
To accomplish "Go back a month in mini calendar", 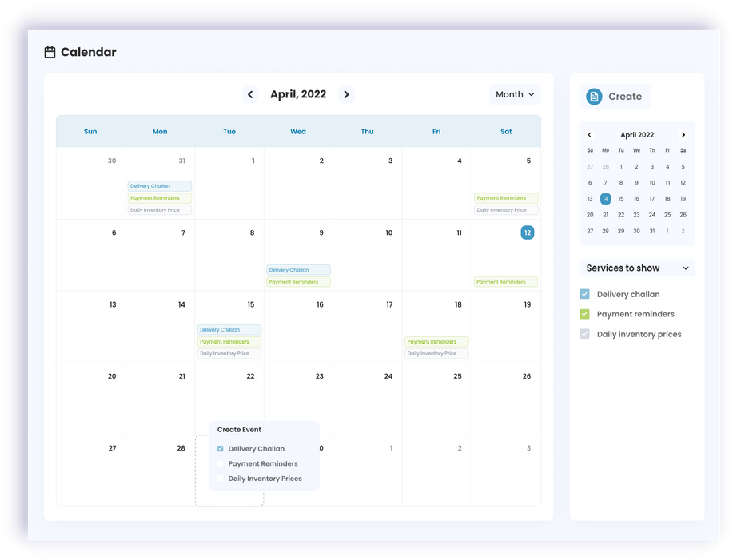I will (x=590, y=135).
